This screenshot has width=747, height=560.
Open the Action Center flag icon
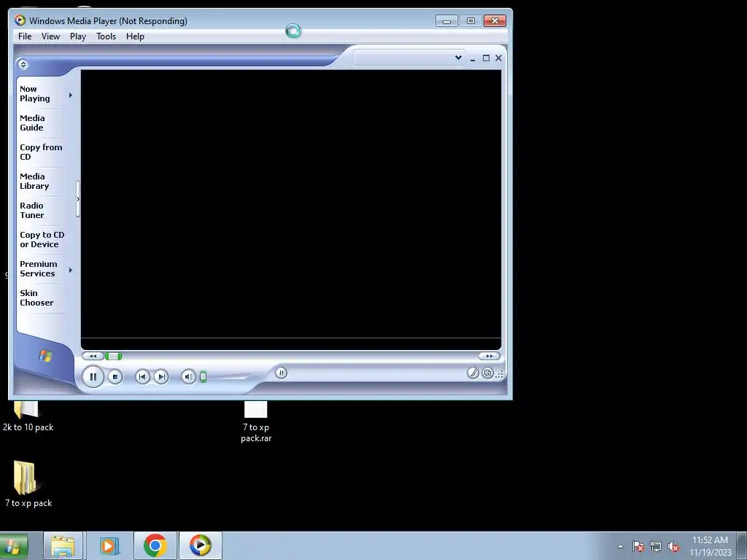point(638,546)
